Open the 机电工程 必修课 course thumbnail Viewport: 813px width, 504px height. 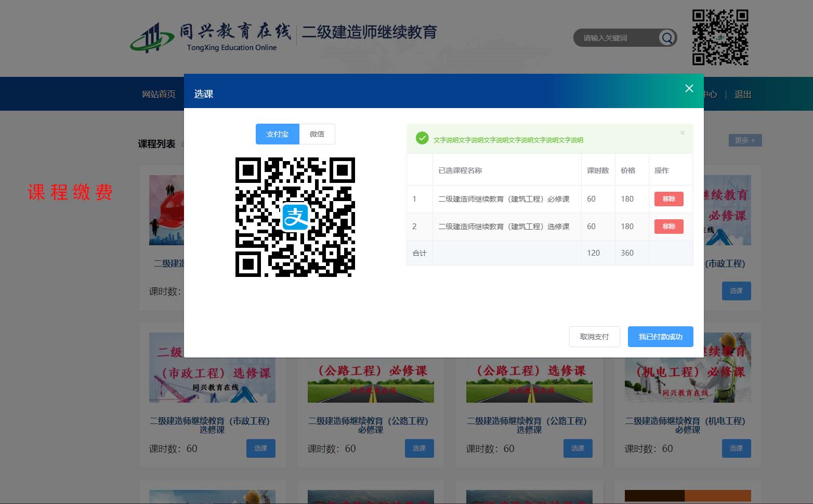[688, 380]
